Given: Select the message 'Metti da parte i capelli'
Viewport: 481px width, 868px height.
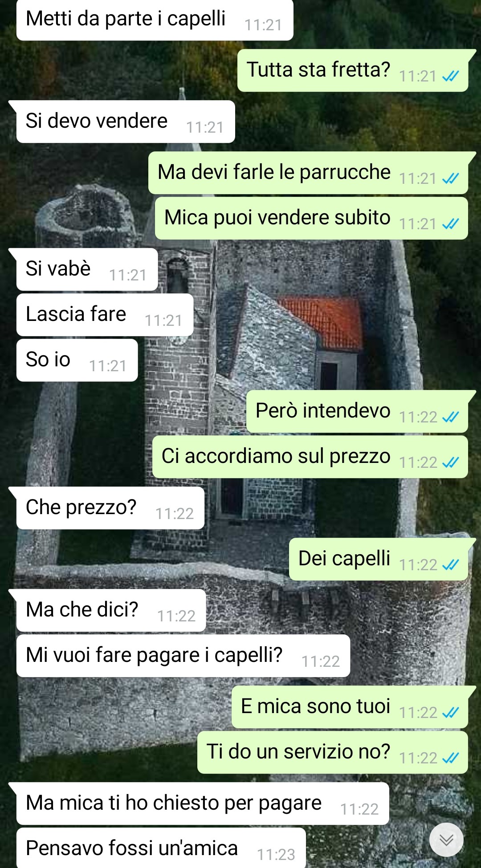Looking at the screenshot, I should point(155,20).
